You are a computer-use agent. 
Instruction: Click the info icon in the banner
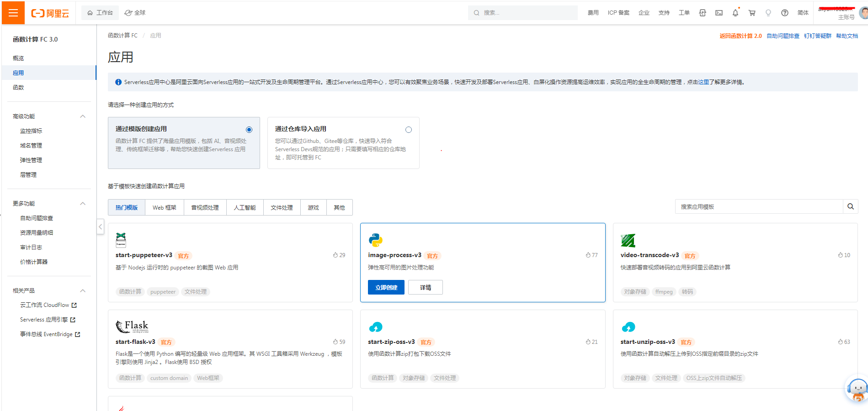(118, 82)
